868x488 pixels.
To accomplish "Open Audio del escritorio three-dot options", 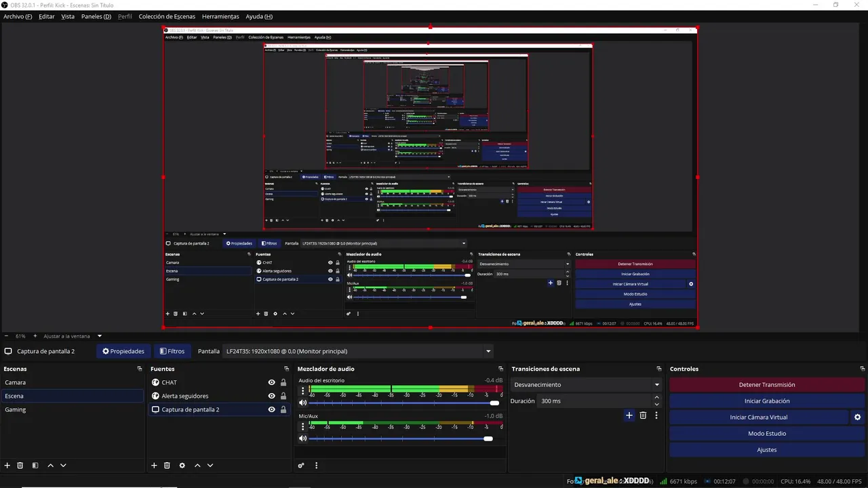I will click(x=302, y=390).
